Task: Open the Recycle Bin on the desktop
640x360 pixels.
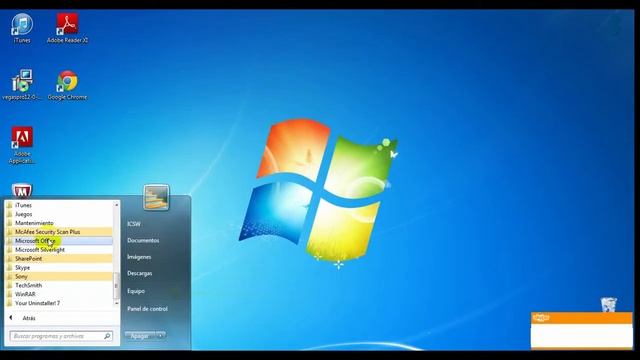Action: 608,304
